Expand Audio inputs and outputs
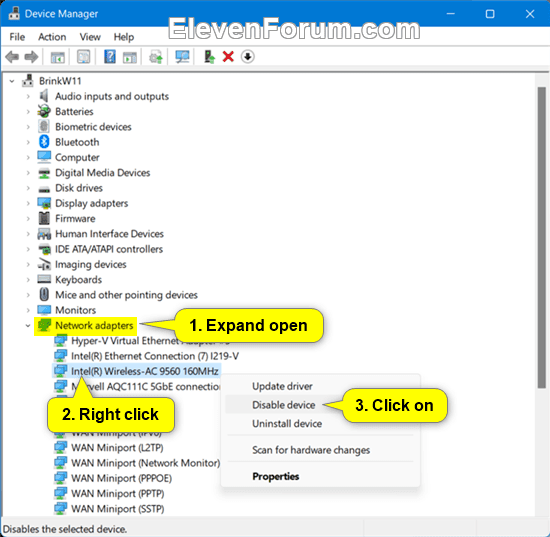The height and width of the screenshot is (537, 550). coord(28,96)
